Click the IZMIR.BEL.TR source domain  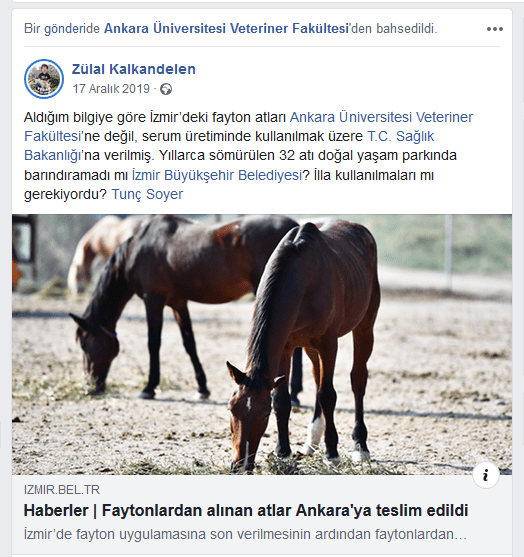click(x=62, y=490)
